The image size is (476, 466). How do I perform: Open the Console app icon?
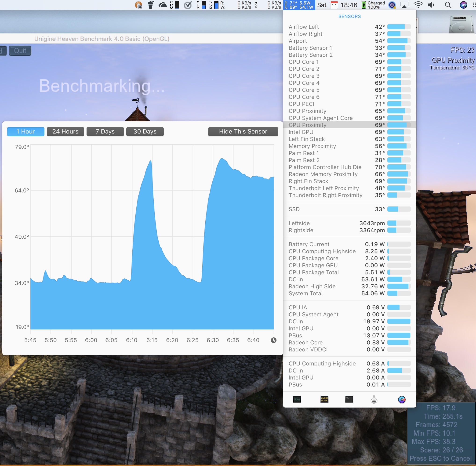click(324, 399)
